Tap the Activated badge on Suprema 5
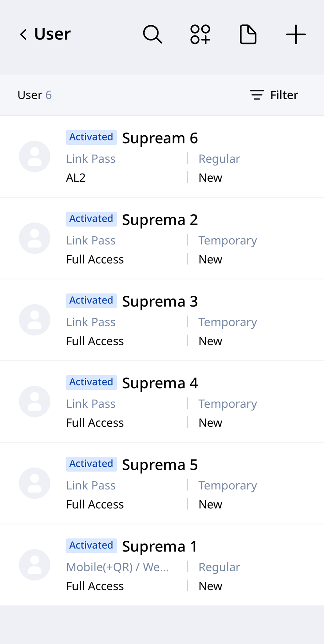The image size is (324, 644). [x=91, y=464]
